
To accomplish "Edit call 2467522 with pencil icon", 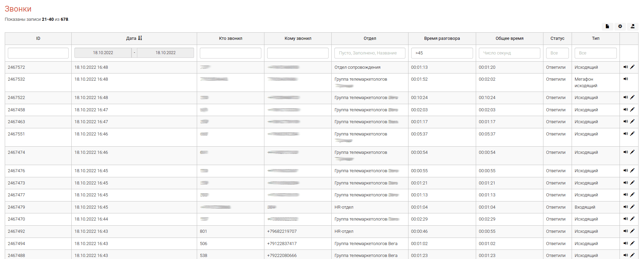I will (632, 97).
